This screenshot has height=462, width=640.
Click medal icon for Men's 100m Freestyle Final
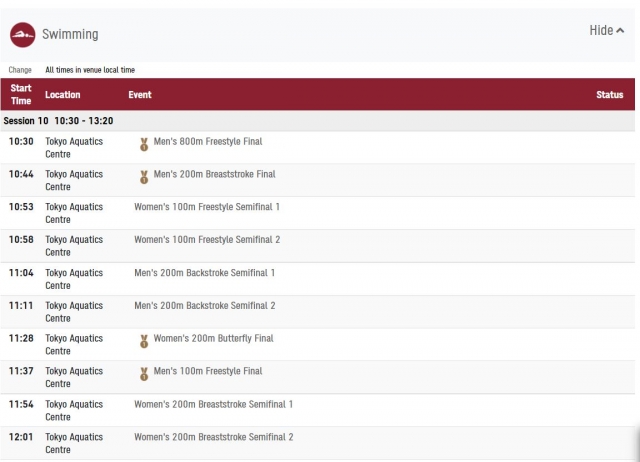tap(144, 374)
